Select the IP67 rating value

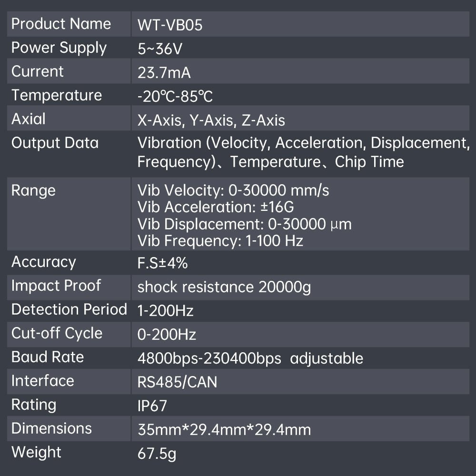coord(152,406)
